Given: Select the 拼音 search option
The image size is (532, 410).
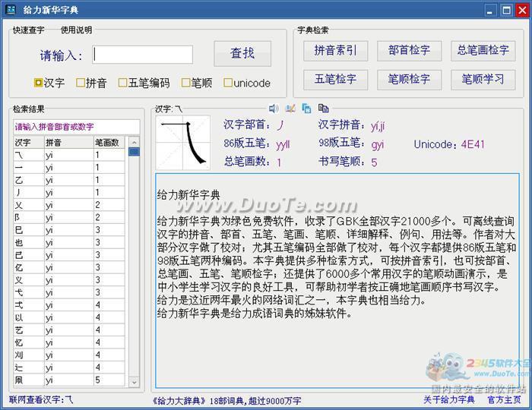Looking at the screenshot, I should (x=92, y=83).
